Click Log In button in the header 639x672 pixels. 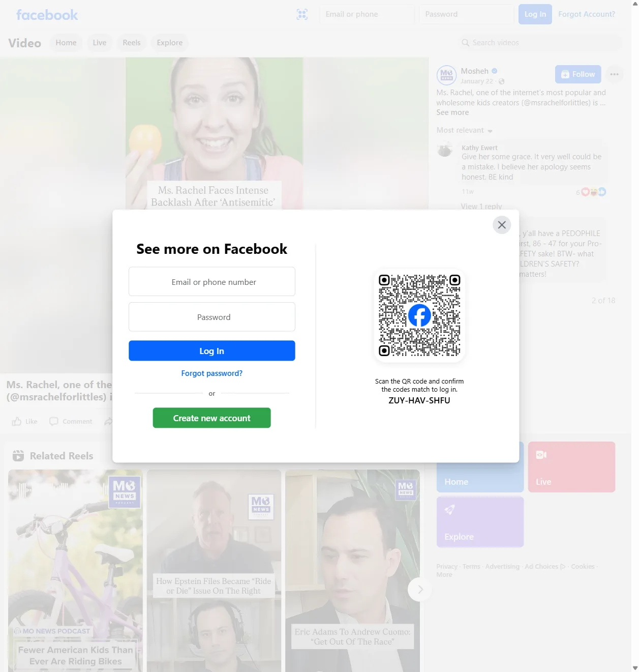tap(535, 14)
